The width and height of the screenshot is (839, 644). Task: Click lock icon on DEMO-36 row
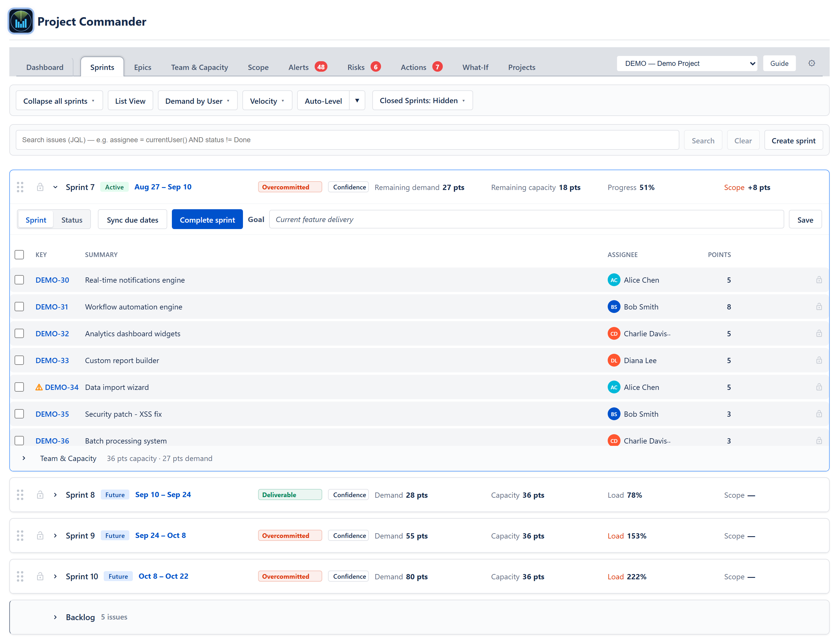[x=819, y=441]
